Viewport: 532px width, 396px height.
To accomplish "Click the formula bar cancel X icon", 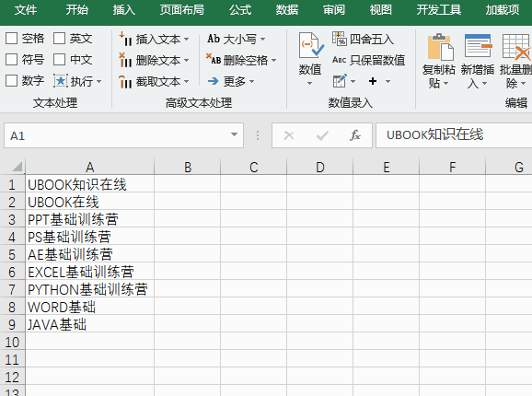I will (289, 135).
